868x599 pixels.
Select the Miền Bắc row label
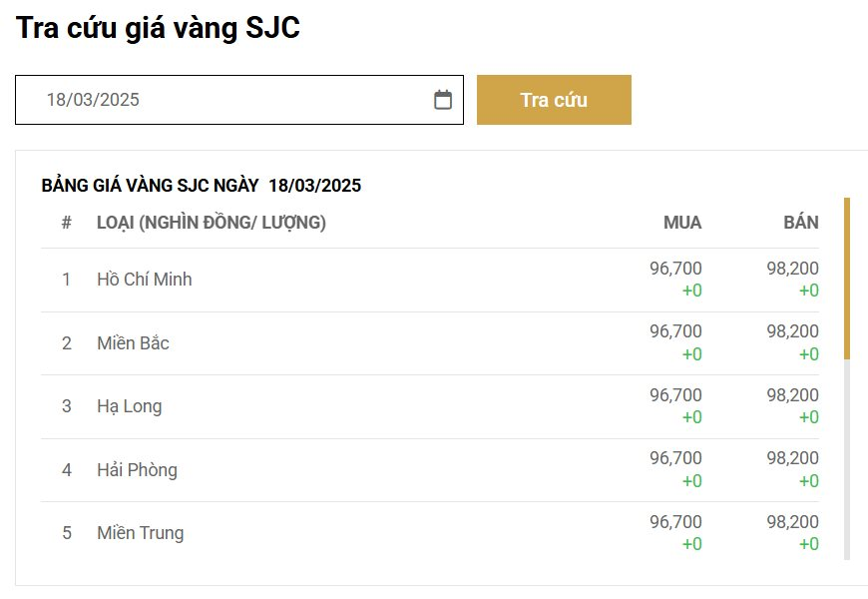(133, 343)
